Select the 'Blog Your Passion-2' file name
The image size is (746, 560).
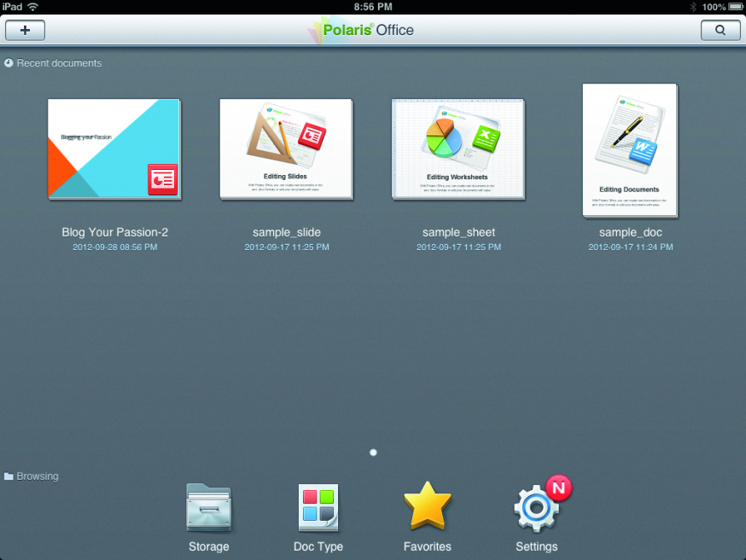(x=114, y=232)
